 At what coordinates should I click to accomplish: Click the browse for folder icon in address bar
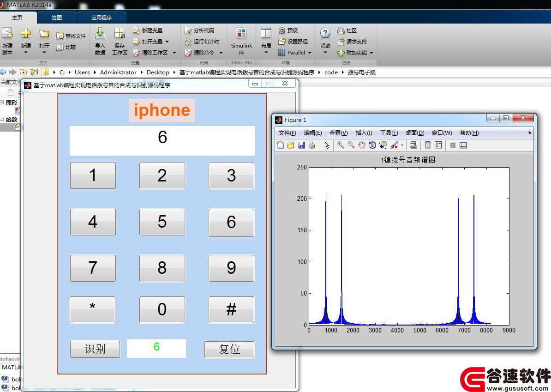tap(34, 72)
